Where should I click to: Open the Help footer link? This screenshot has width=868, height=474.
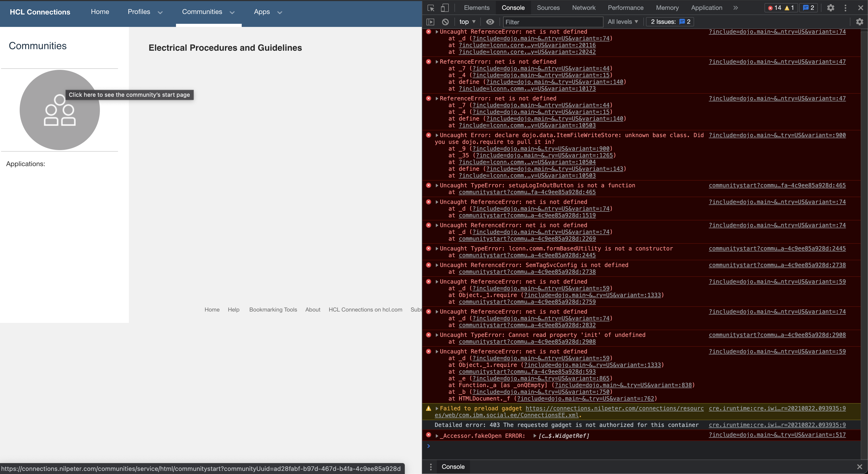click(x=233, y=310)
